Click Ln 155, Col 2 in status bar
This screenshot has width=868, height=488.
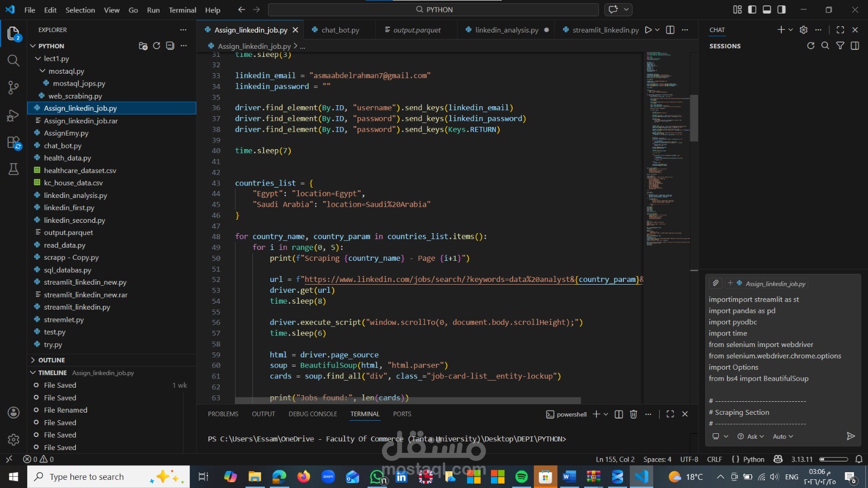click(615, 459)
